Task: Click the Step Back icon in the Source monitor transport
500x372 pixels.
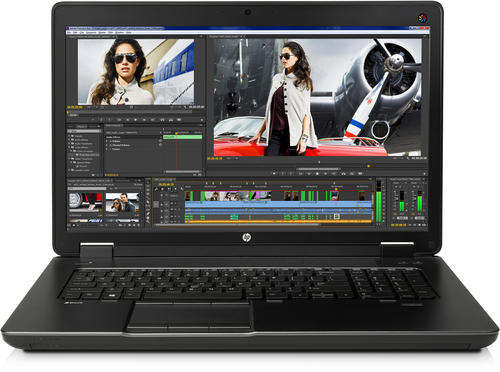Action: [127, 119]
